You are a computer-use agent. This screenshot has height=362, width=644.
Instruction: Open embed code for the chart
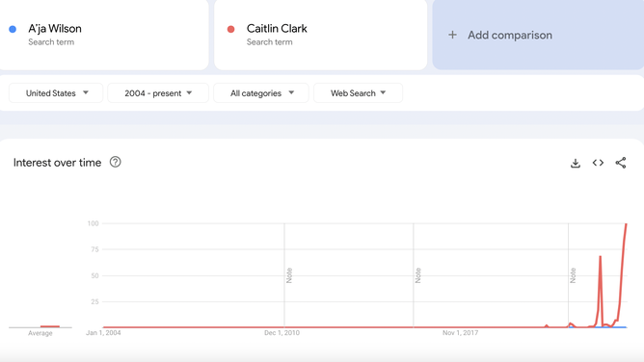click(x=598, y=163)
